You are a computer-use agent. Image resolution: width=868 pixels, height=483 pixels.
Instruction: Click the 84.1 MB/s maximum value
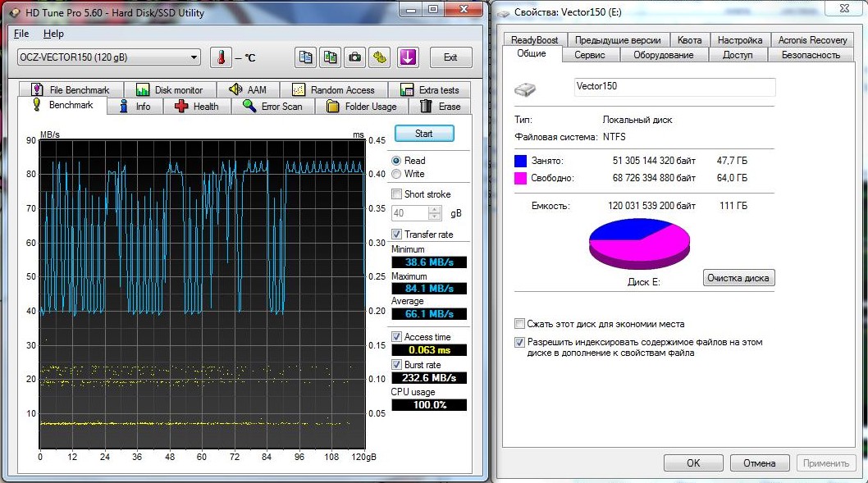[429, 289]
